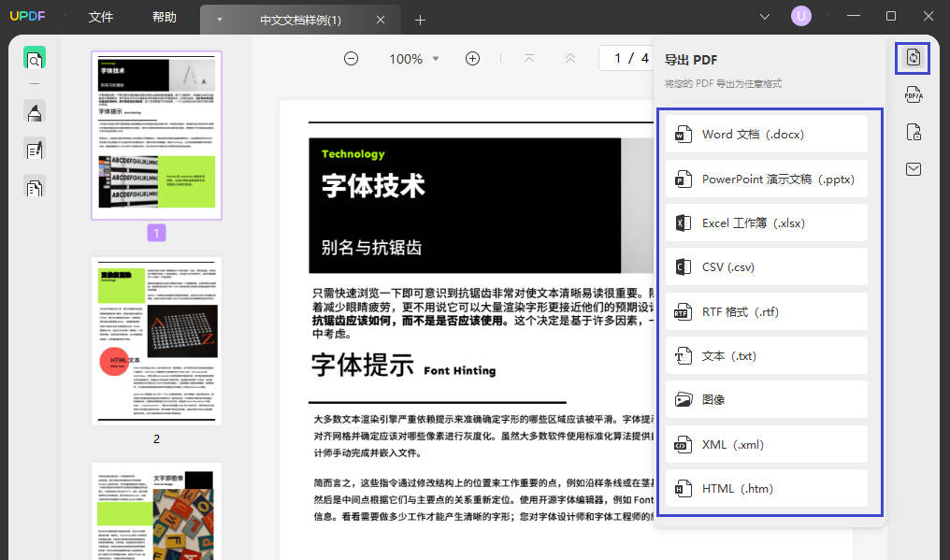Select the reader mode icon in left sidebar
This screenshot has width=950, height=560.
click(x=35, y=59)
